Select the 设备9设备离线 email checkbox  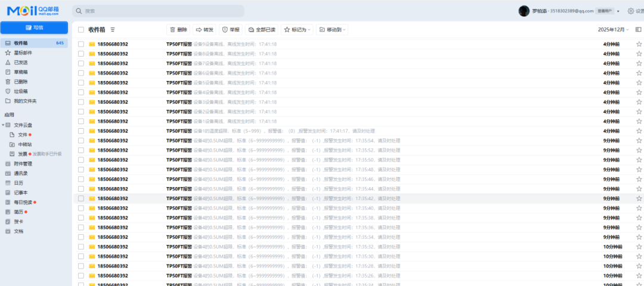(81, 44)
